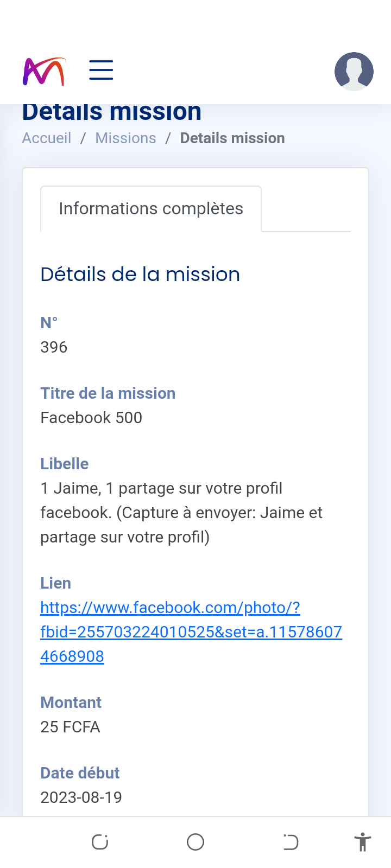Image resolution: width=391 pixels, height=868 pixels.
Task: Tap the Lien field label
Action: pyautogui.click(x=55, y=583)
